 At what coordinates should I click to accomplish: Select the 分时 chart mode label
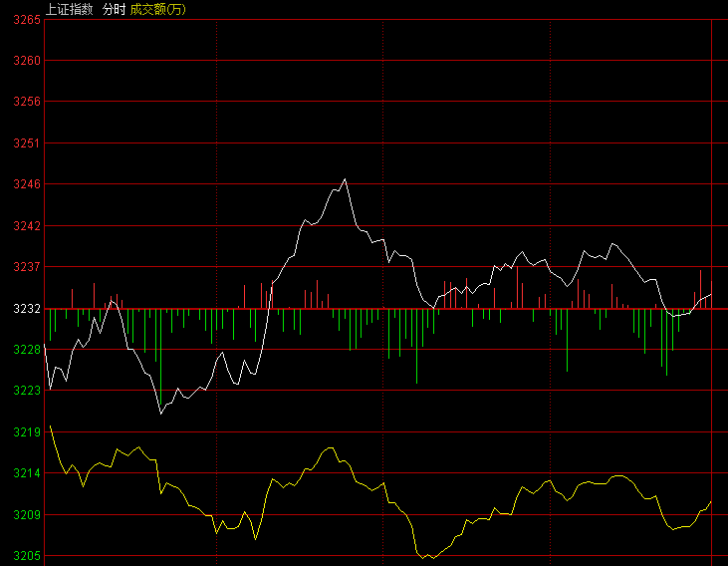point(115,9)
